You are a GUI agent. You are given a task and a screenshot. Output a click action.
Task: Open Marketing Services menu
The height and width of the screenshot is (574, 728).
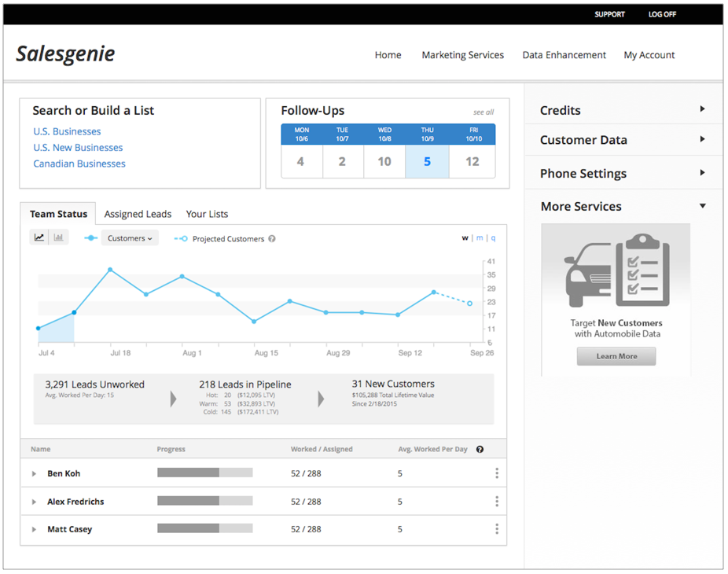pyautogui.click(x=463, y=55)
